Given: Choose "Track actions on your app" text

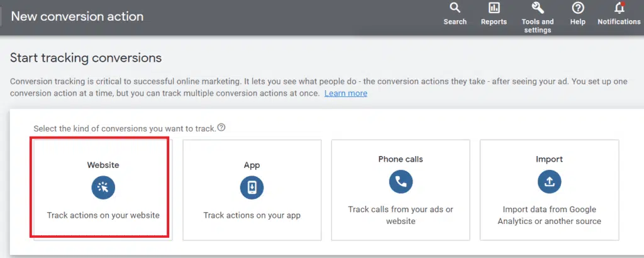Looking at the screenshot, I should (252, 215).
